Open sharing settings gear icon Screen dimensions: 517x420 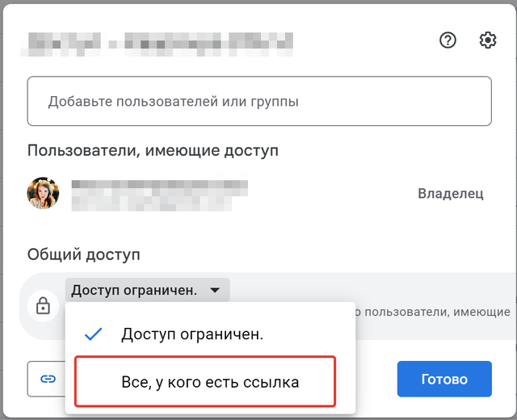[x=488, y=40]
